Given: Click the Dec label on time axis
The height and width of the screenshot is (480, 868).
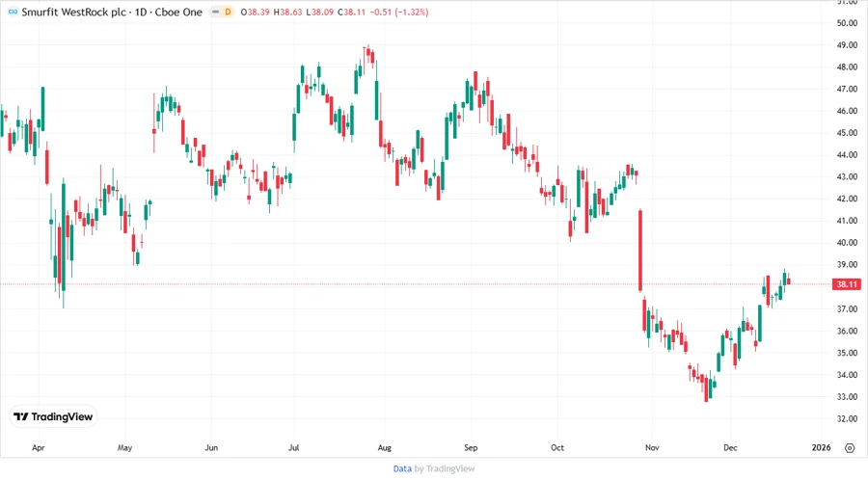Looking at the screenshot, I should pos(730,447).
